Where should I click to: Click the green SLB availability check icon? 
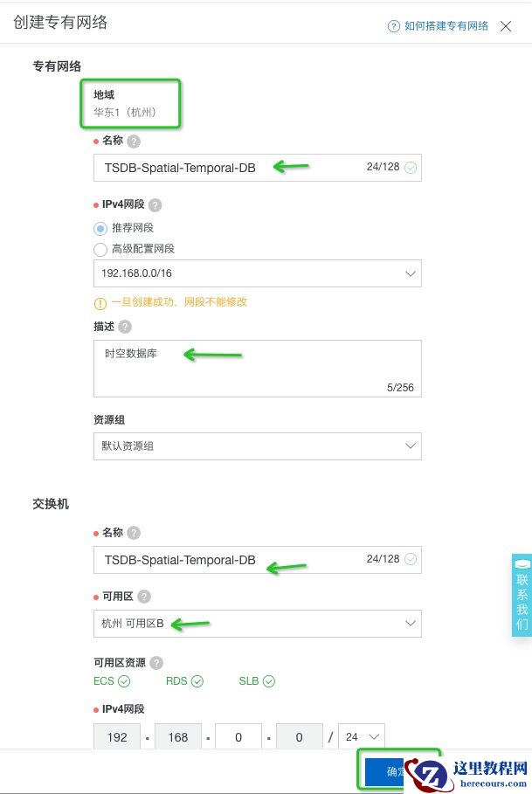266,680
